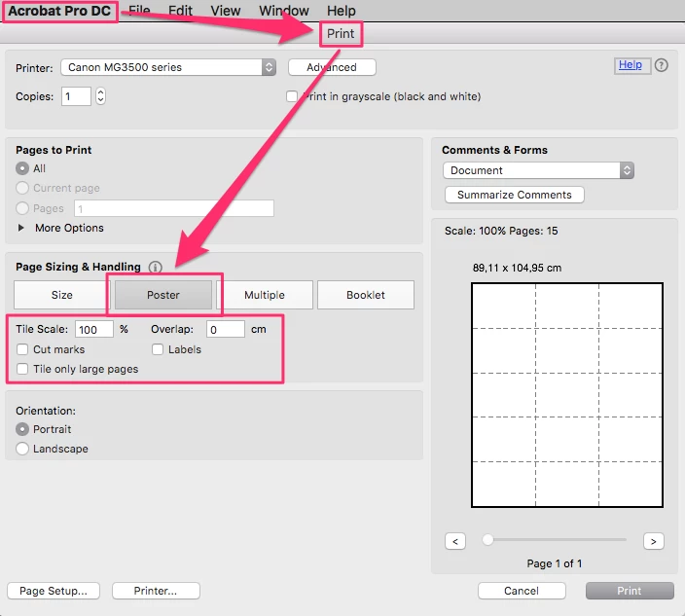Open the Edit menu
Image resolution: width=685 pixels, height=616 pixels.
(x=180, y=11)
